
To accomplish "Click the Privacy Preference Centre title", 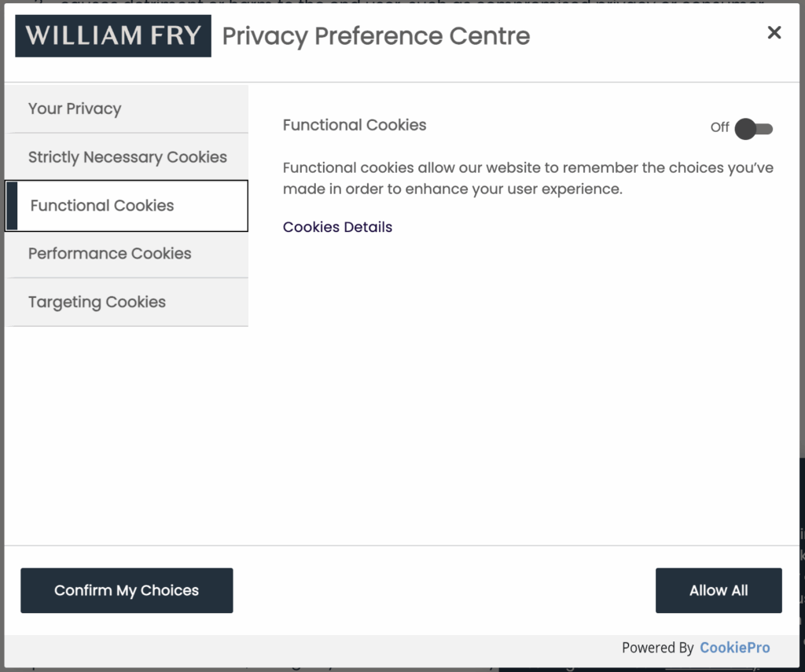I will tap(376, 35).
